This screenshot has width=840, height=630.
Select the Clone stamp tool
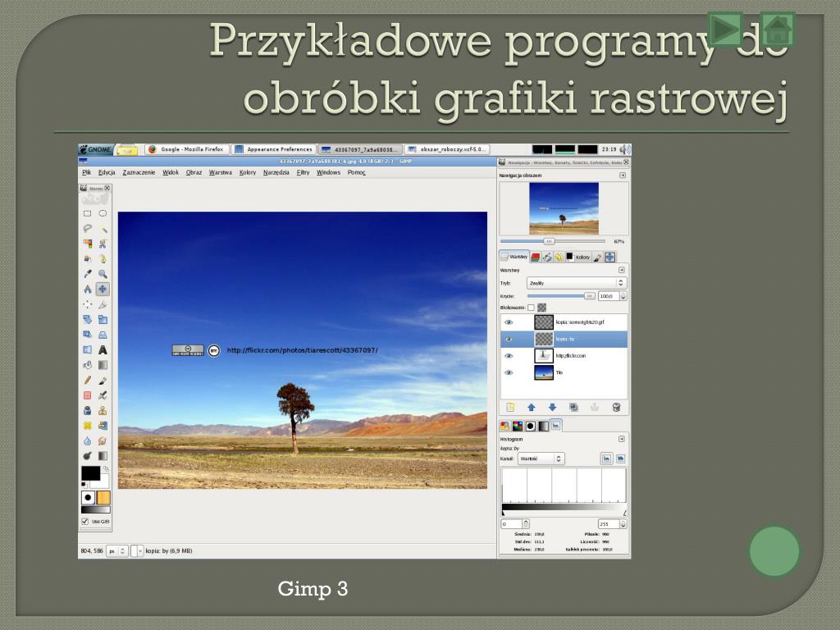coord(103,410)
